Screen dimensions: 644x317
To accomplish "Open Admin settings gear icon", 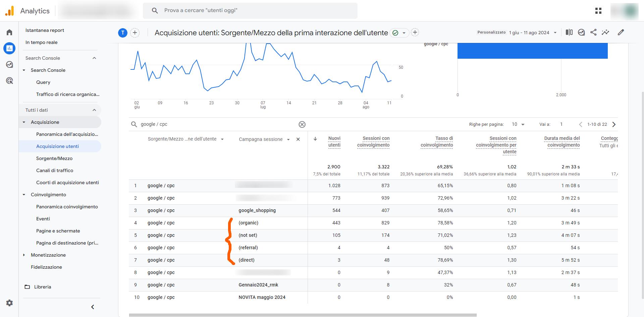I will 9,303.
